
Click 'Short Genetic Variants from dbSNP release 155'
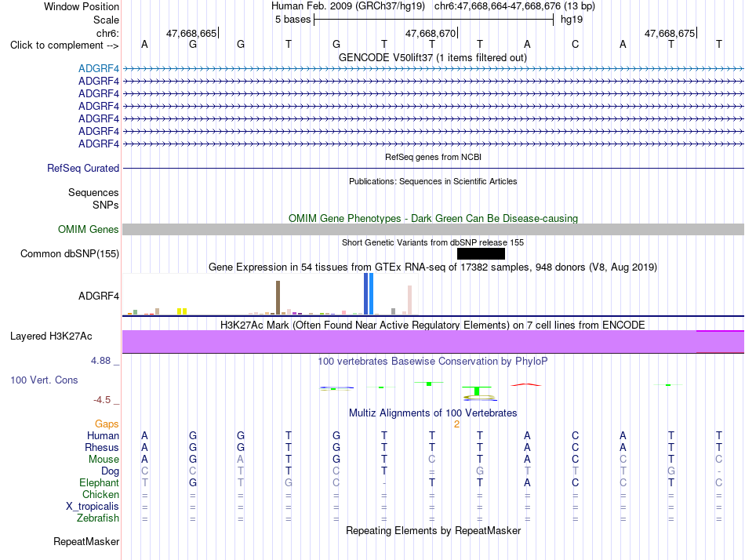tap(433, 242)
